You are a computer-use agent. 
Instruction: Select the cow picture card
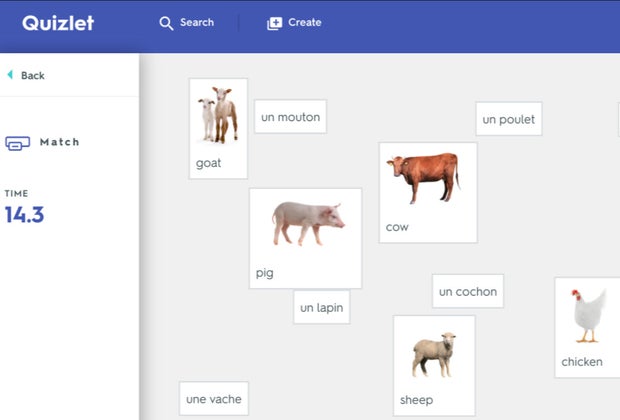pyautogui.click(x=427, y=192)
